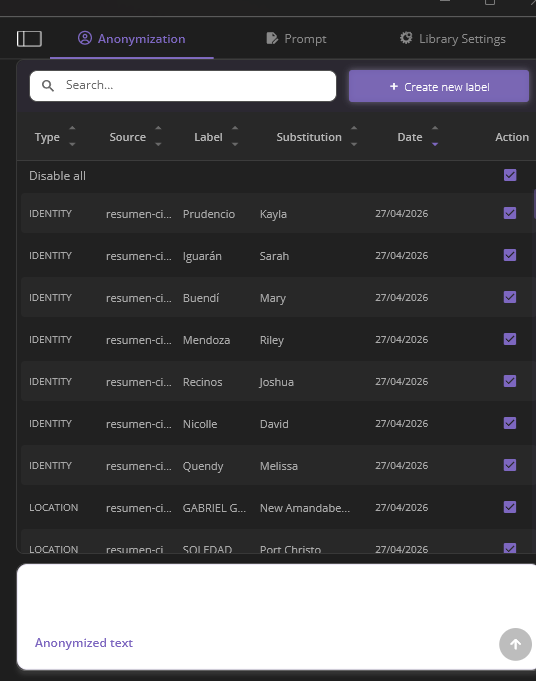Click the Mendoza label cell
The height and width of the screenshot is (681, 536).
(206, 340)
